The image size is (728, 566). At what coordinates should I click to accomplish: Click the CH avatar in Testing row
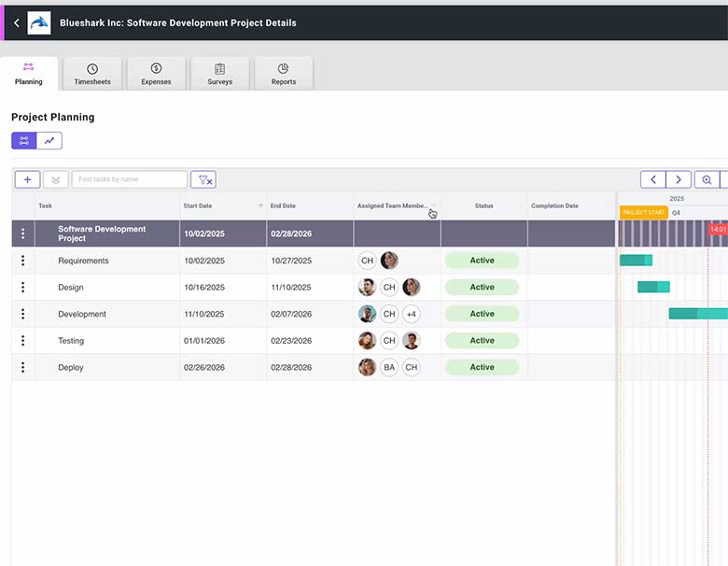click(389, 341)
